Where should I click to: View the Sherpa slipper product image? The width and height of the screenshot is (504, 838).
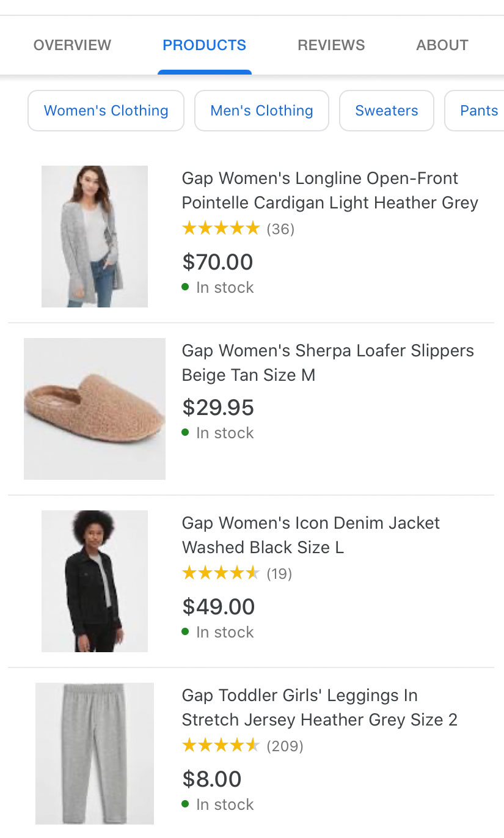click(95, 408)
